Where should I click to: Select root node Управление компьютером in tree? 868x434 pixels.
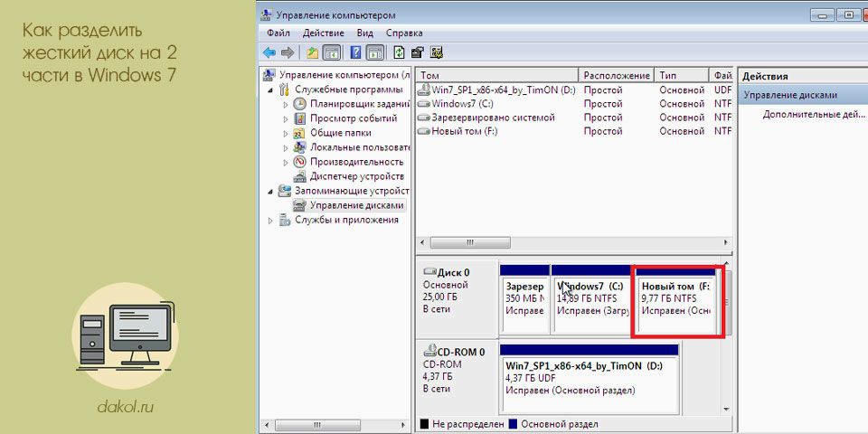point(344,75)
